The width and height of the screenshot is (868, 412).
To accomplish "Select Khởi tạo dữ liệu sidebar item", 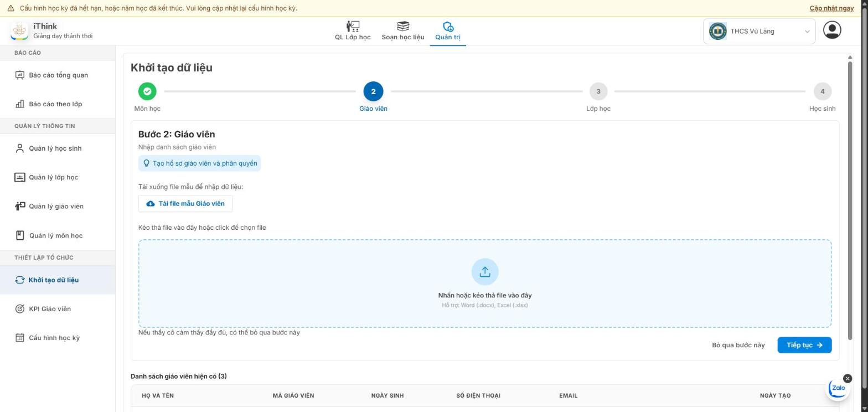I will click(58, 280).
